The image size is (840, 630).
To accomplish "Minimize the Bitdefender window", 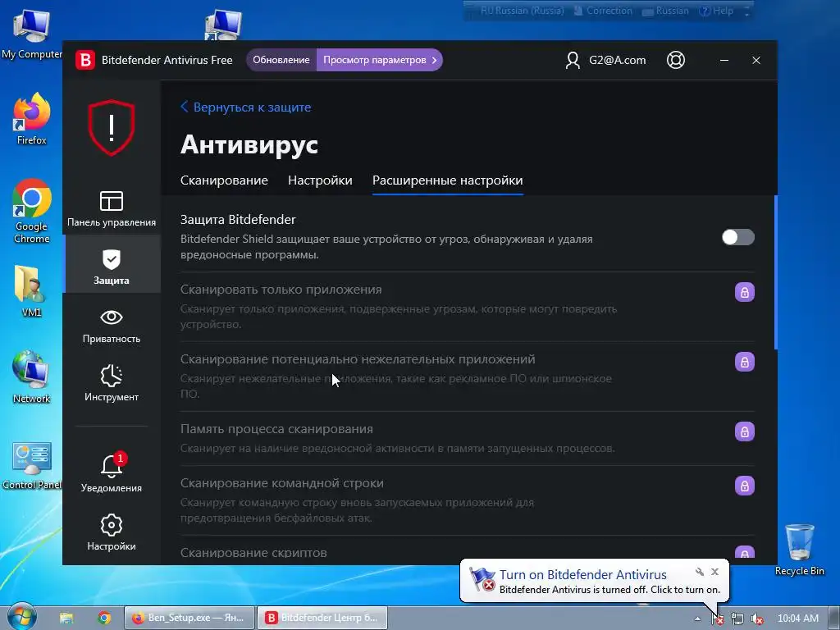I will click(x=724, y=60).
